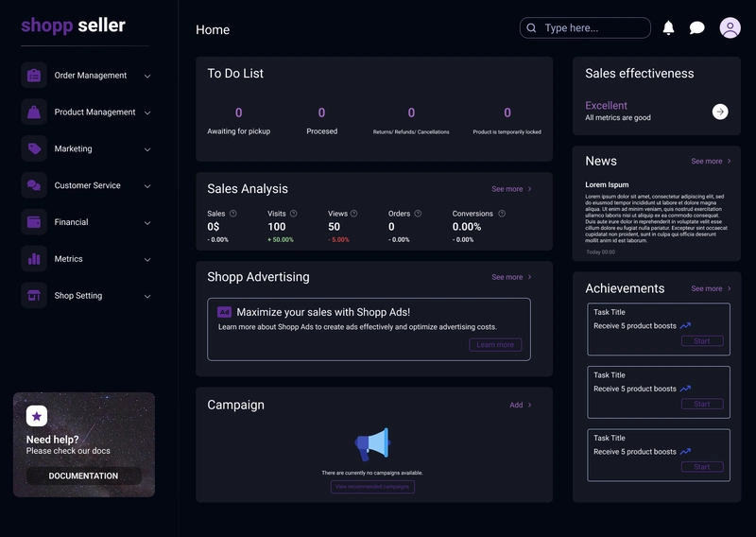
Task: Open the user profile avatar
Action: (730, 28)
